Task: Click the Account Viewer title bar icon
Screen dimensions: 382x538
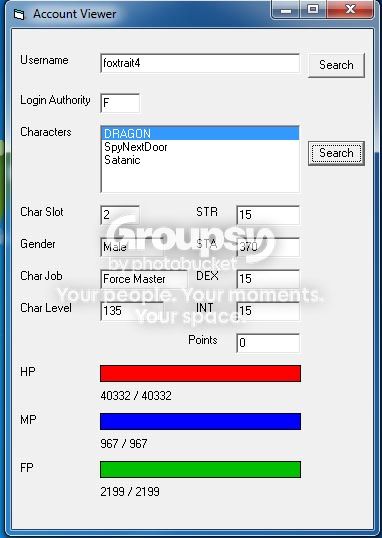Action: coord(19,14)
